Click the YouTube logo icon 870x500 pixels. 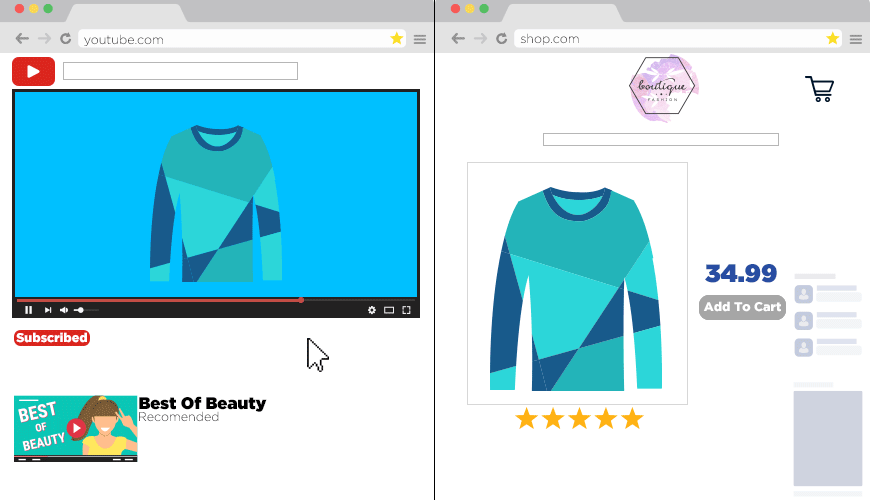coord(33,72)
